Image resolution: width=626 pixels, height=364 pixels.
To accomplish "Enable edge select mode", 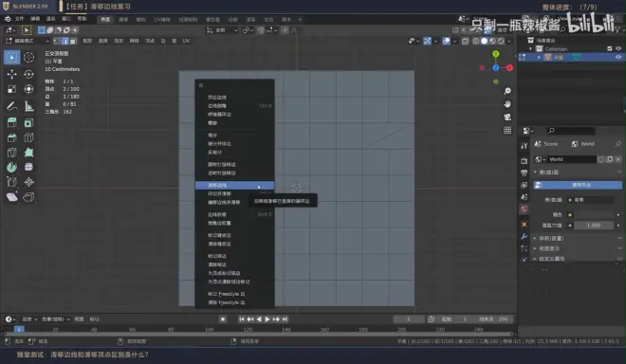I will [65, 41].
